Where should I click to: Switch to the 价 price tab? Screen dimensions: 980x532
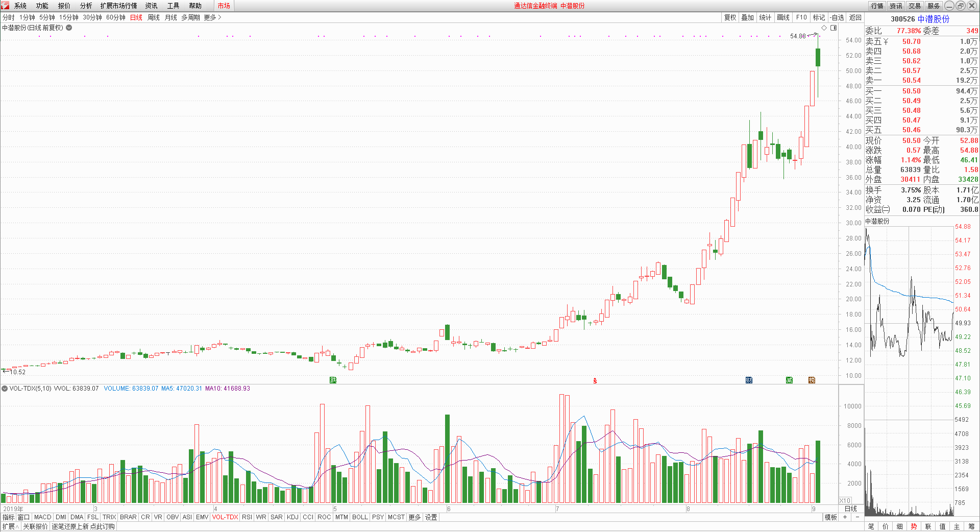coord(885,526)
